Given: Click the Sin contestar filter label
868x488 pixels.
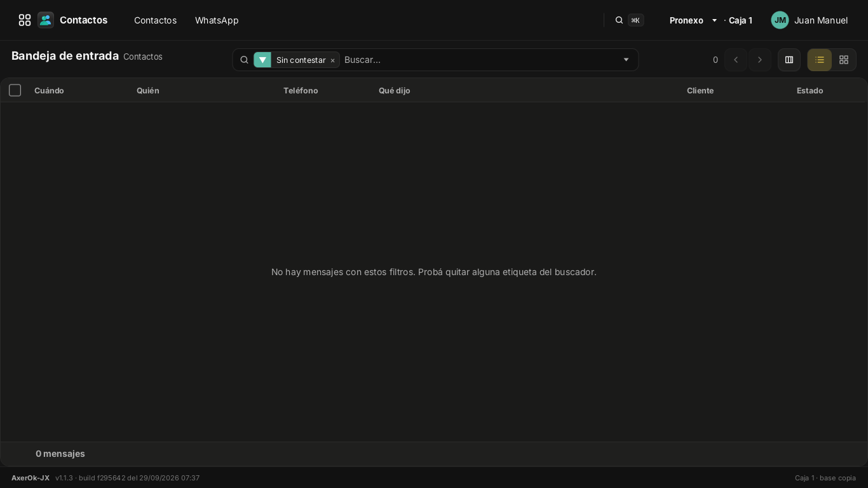Looking at the screenshot, I should click(301, 60).
